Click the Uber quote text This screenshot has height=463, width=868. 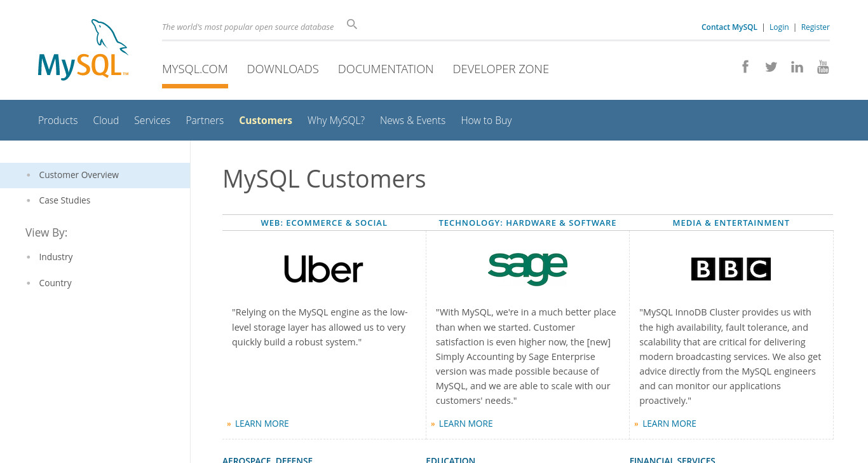[320, 327]
